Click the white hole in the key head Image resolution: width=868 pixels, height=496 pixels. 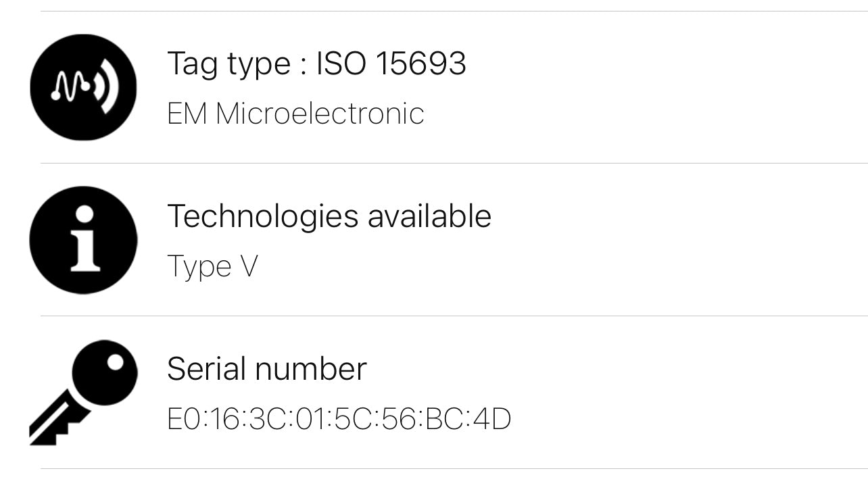pyautogui.click(x=115, y=362)
